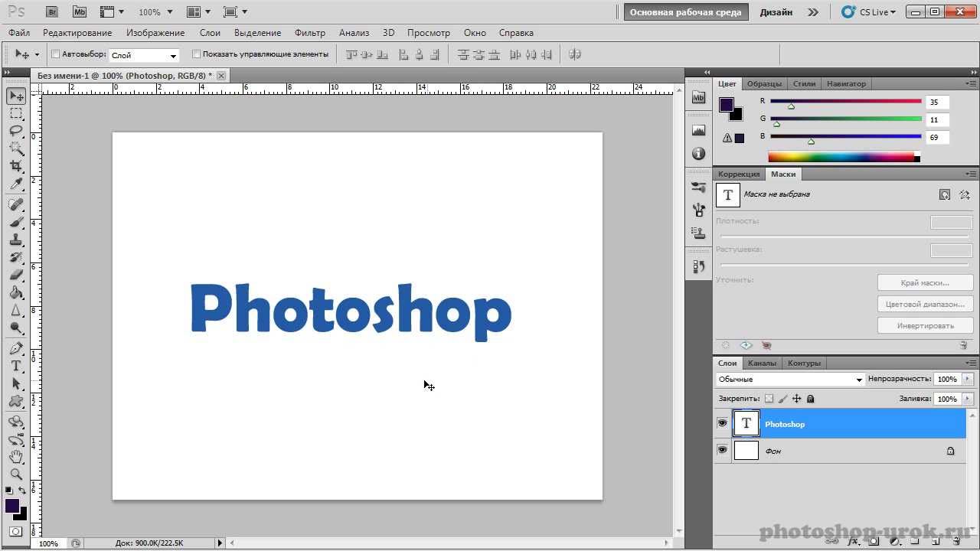Click the B color slider
Viewport: 980px width, 551px height.
(x=845, y=137)
